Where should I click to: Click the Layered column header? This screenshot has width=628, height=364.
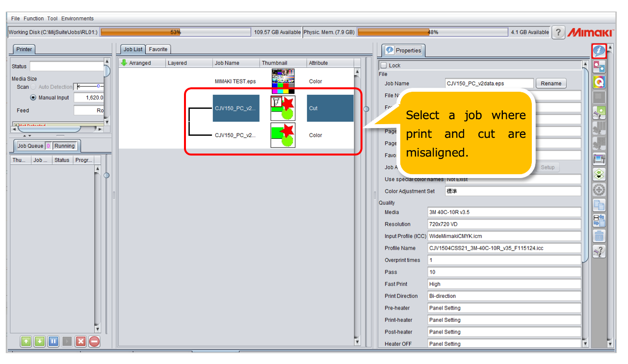coord(189,63)
